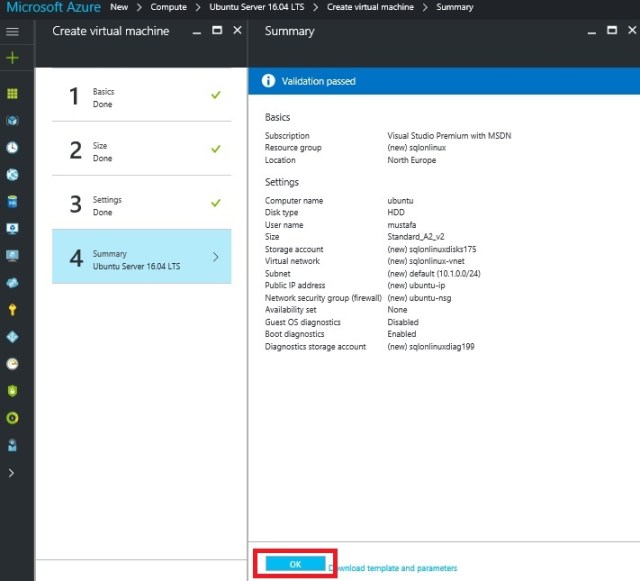Maximize the Summary blade
This screenshot has height=581, width=640.
[x=612, y=30]
